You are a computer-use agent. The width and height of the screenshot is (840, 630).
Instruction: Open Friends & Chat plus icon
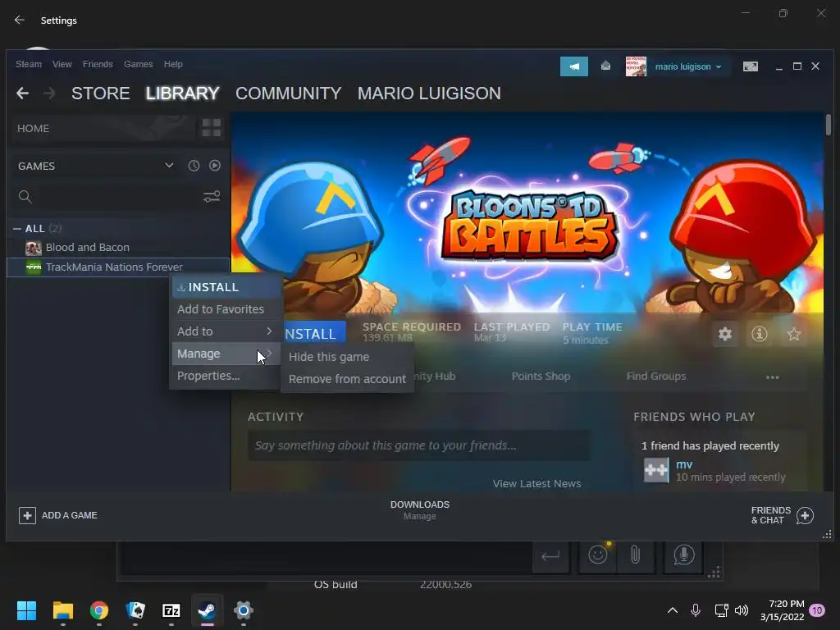click(x=805, y=515)
